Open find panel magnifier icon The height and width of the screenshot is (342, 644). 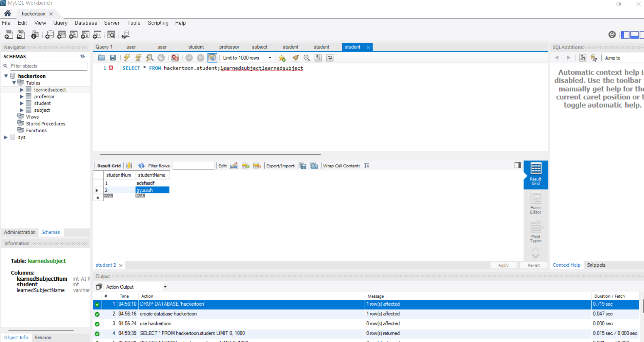pos(307,58)
